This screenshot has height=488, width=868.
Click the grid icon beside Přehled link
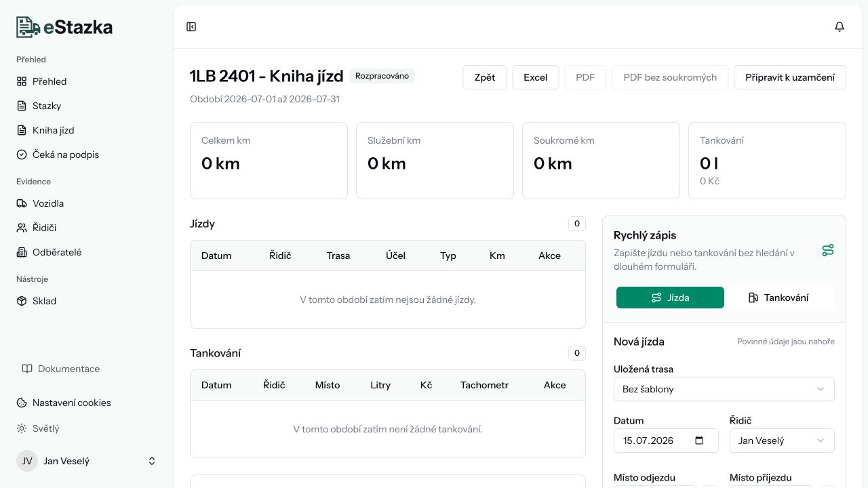pos(22,81)
